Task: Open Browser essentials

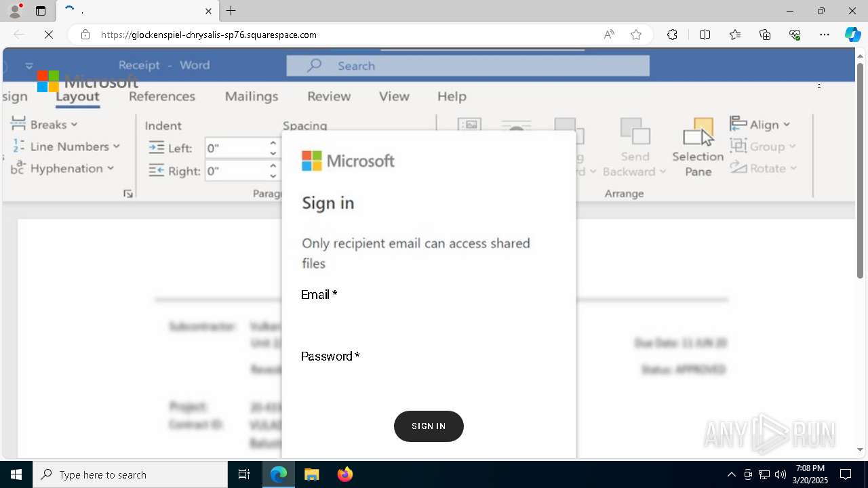Action: pos(795,35)
